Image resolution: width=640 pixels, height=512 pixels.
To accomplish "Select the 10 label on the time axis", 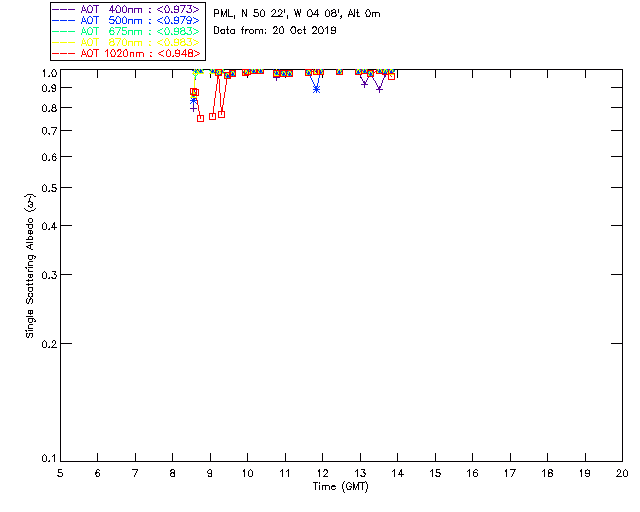I will pos(248,473).
